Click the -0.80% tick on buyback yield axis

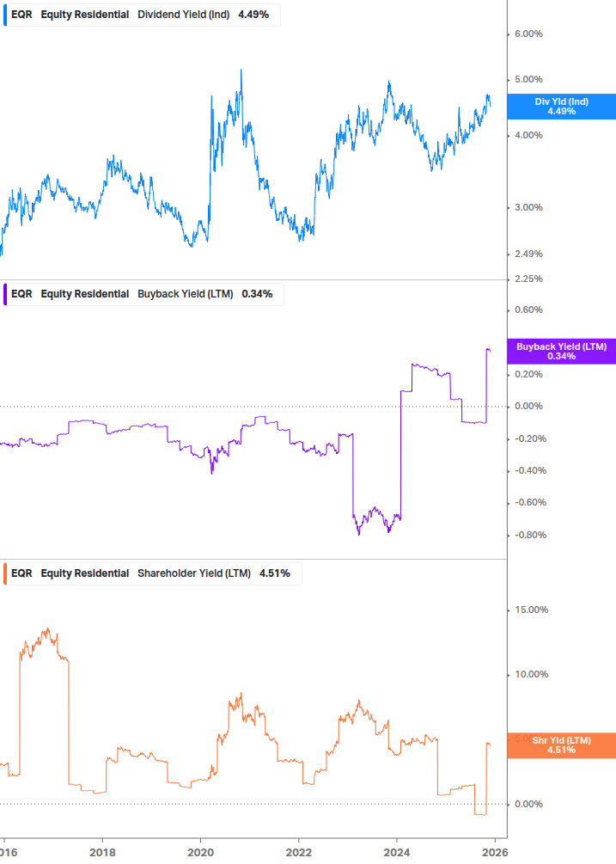tap(530, 535)
